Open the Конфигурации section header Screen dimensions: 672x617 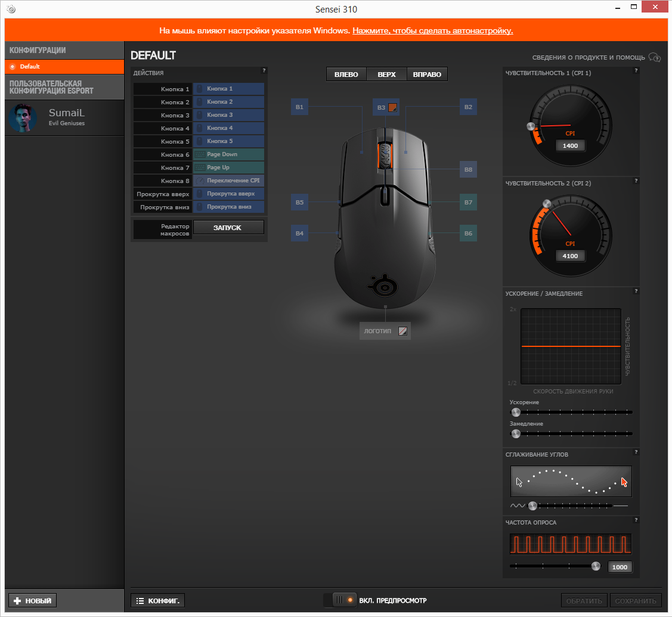pos(64,50)
